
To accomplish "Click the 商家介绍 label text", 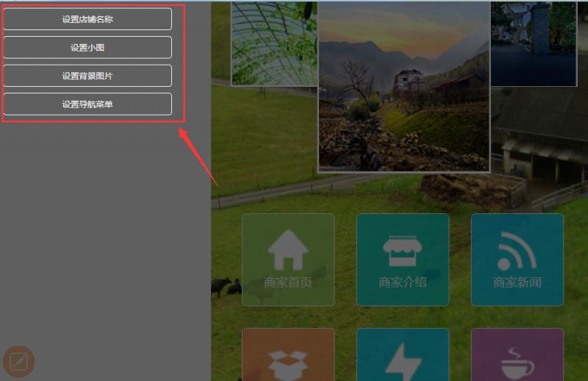I will tap(402, 282).
